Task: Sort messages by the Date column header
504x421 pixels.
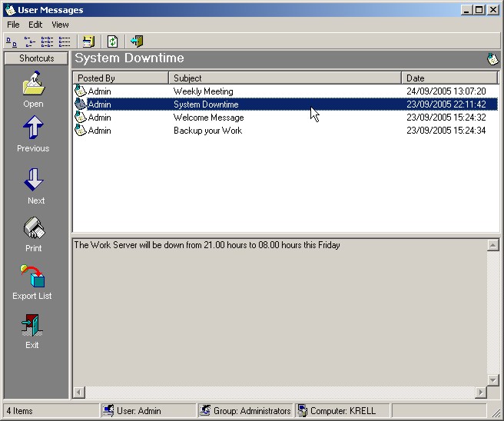Action: (449, 78)
